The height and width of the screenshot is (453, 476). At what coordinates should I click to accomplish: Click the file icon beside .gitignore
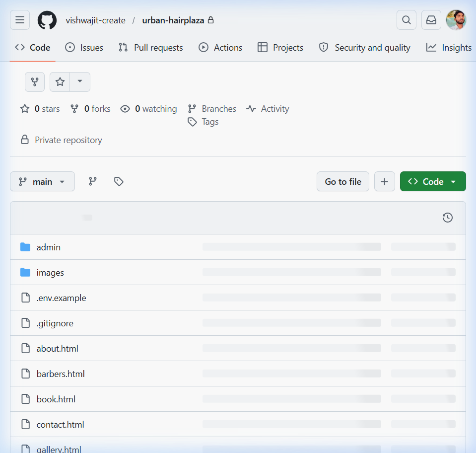[25, 323]
